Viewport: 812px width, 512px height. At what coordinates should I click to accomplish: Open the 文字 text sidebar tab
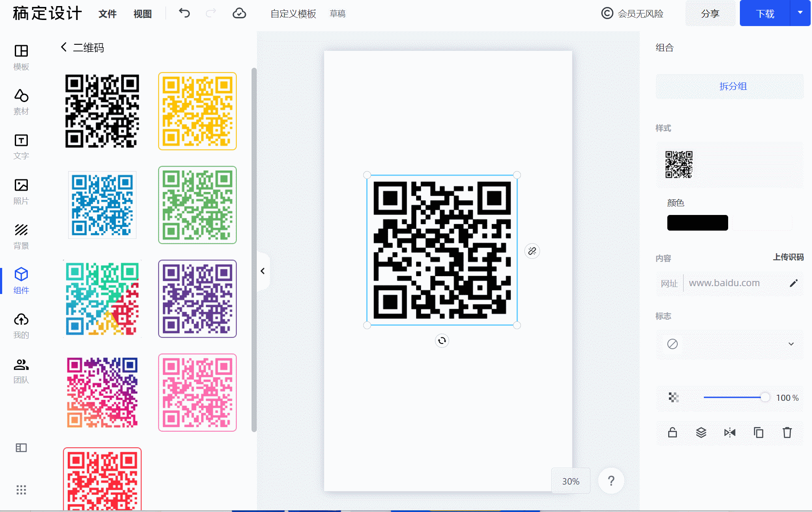(21, 147)
